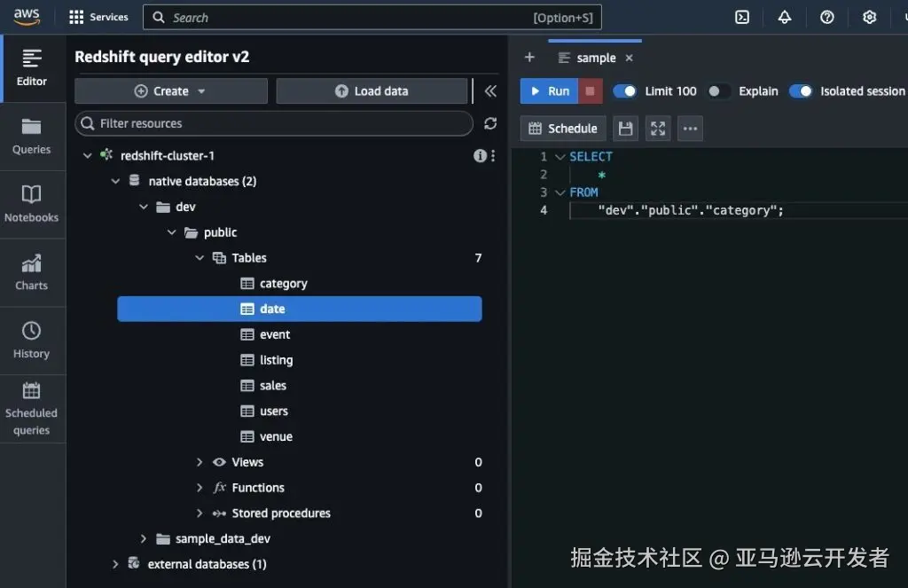
Task: Refresh the resource tree
Action: click(489, 123)
